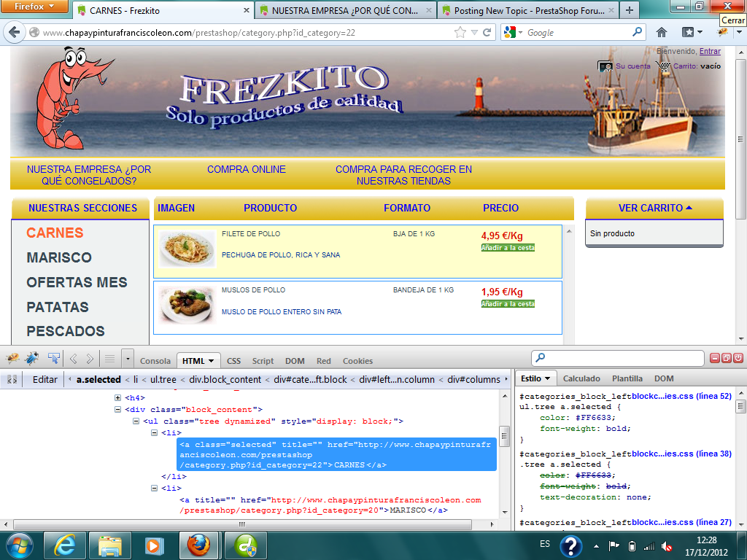Click the Entrar login link
This screenshot has height=560, width=747.
tap(710, 52)
